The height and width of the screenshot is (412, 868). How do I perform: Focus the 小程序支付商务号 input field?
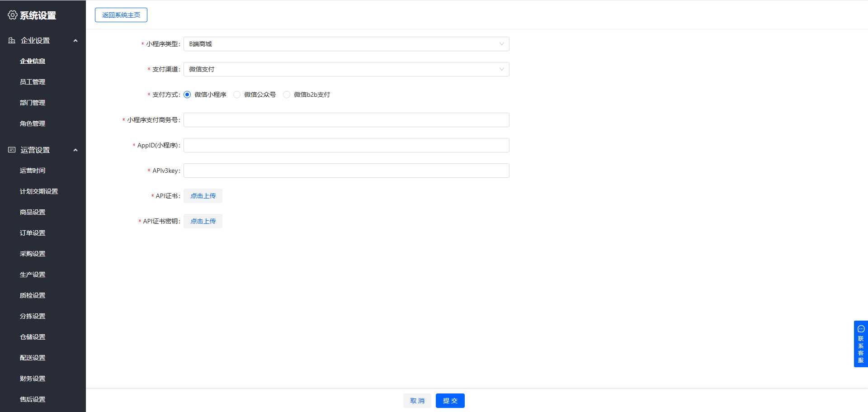[346, 120]
